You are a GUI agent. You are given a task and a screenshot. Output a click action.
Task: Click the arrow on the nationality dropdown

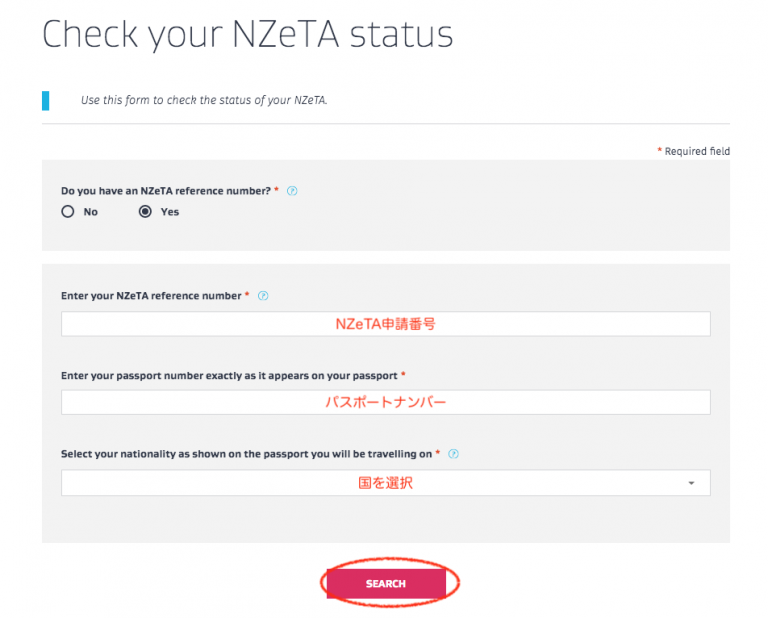coord(691,483)
